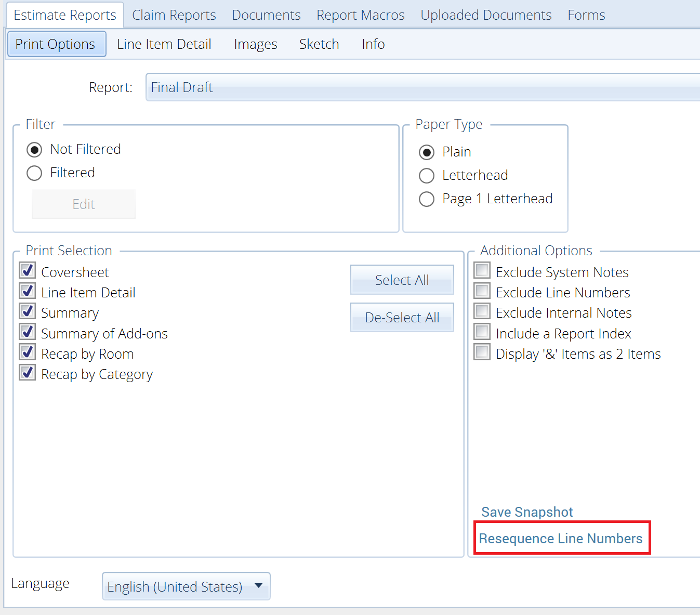The height and width of the screenshot is (615, 700).
Task: Enable Include a Report Index
Action: (482, 332)
